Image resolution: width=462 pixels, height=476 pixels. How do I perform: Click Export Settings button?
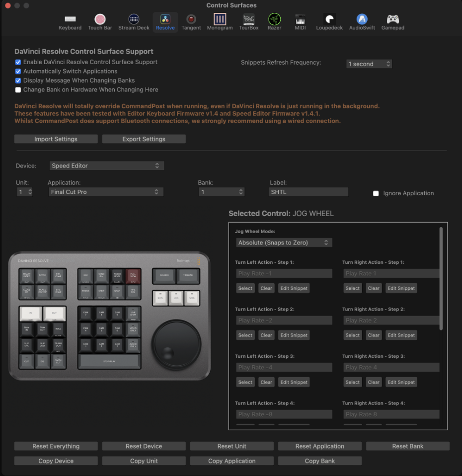point(144,139)
